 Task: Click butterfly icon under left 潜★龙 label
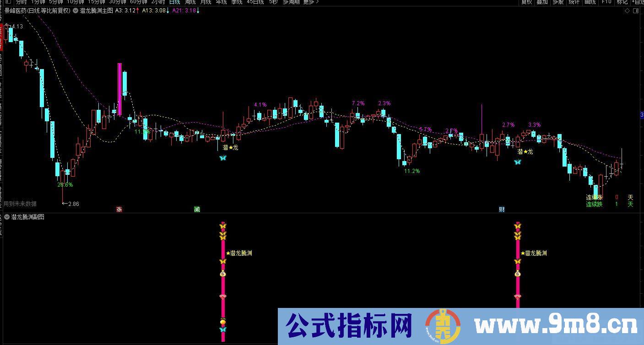[223, 158]
